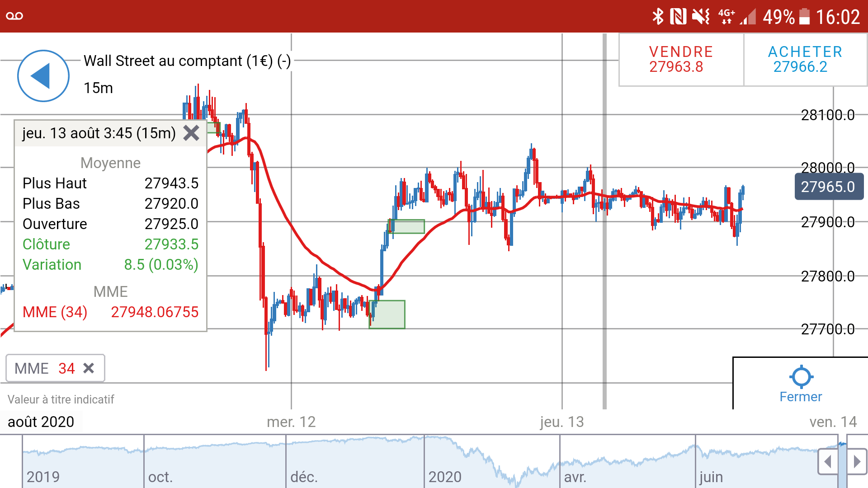Close the candle info popup
This screenshot has width=868, height=488.
[191, 133]
